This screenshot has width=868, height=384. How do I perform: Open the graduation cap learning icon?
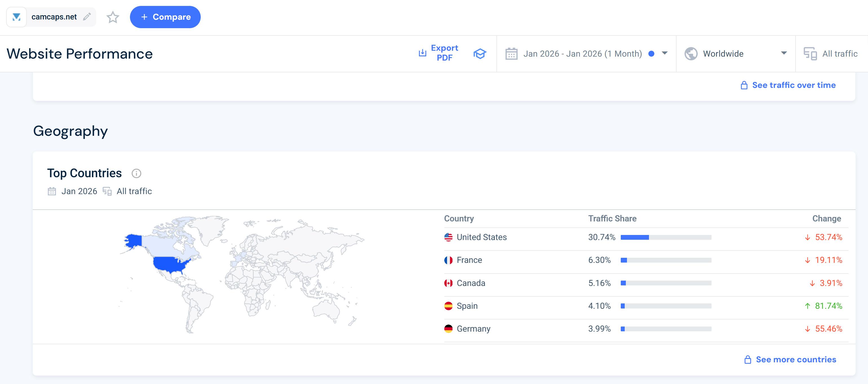tap(480, 54)
